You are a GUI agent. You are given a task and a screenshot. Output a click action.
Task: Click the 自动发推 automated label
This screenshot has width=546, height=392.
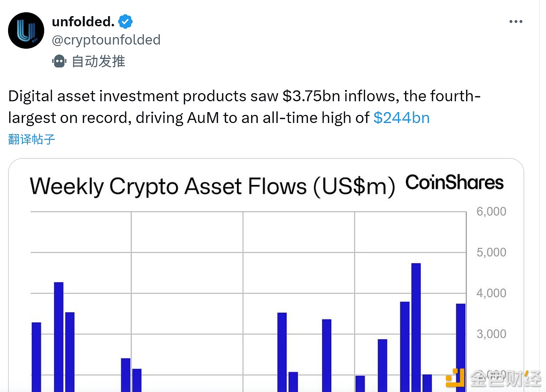98,61
